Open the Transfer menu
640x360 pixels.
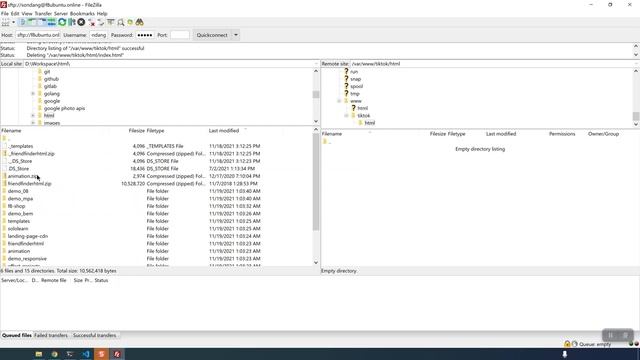click(43, 13)
